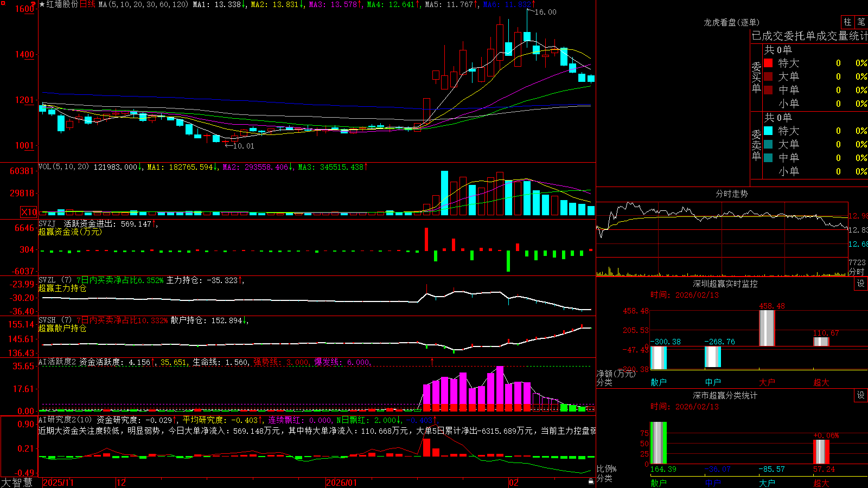The width and height of the screenshot is (868, 488).
Task: Click the VOL(5,10,20) indicator label
Action: 63,167
